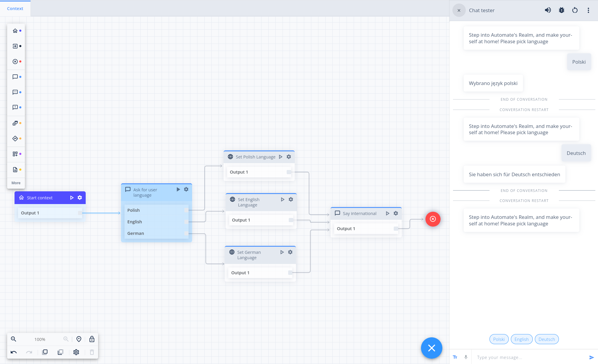Click the globe icon on Set German Language
The height and width of the screenshot is (364, 598).
(232, 252)
